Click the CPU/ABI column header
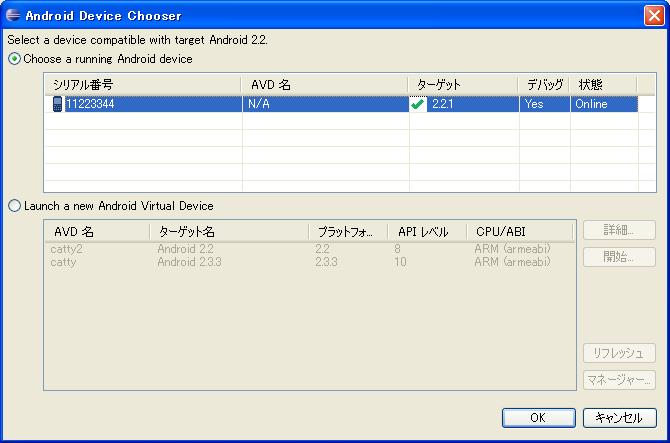The height and width of the screenshot is (443, 670). pos(520,232)
